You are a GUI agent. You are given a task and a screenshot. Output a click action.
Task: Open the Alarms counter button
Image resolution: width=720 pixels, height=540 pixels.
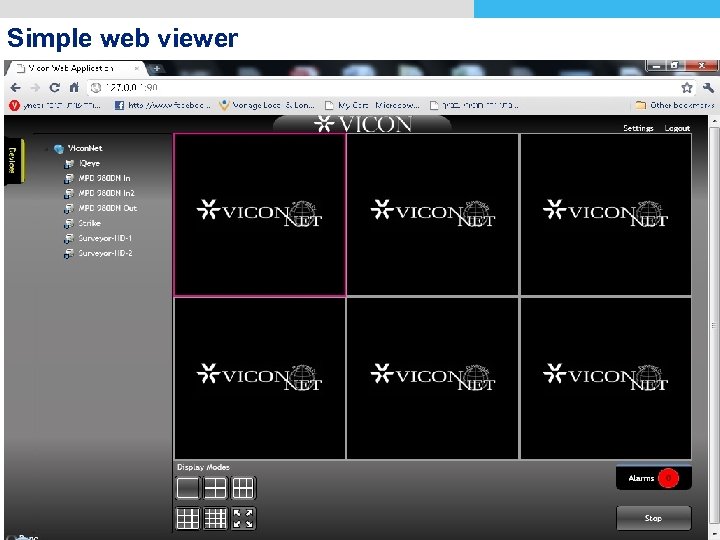(653, 478)
